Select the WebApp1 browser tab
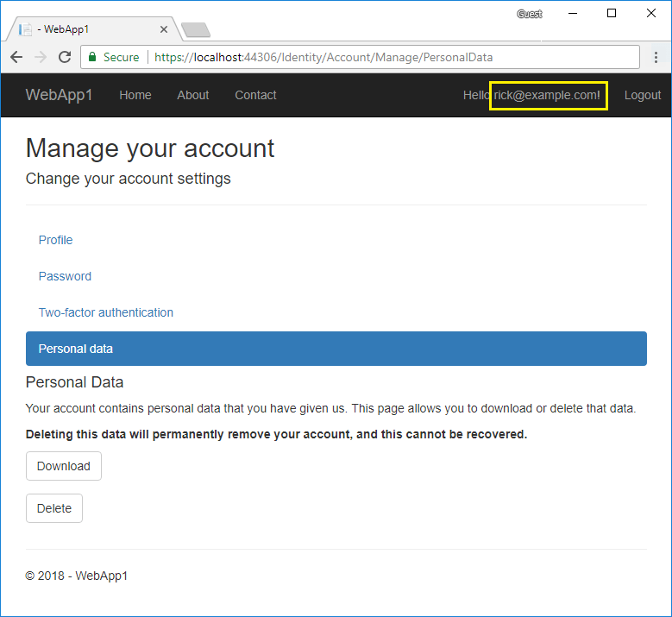Screen dimensions: 672x617 click(94, 29)
